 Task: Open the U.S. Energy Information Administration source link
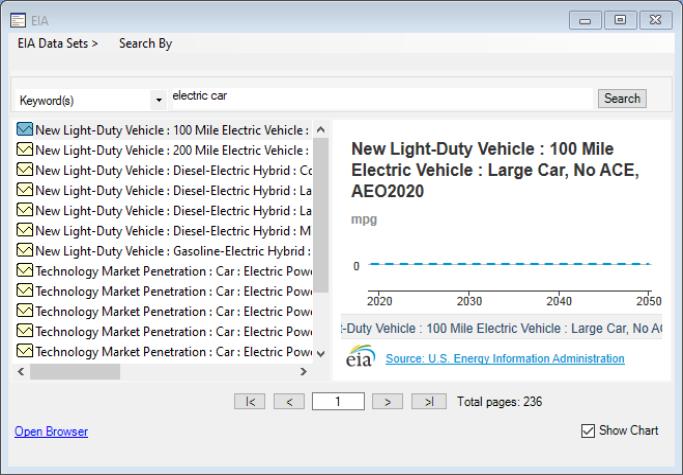(x=504, y=358)
